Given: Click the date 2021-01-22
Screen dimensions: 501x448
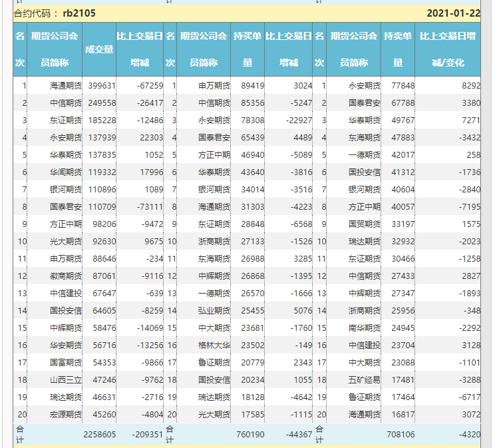Looking at the screenshot, I should coord(453,13).
